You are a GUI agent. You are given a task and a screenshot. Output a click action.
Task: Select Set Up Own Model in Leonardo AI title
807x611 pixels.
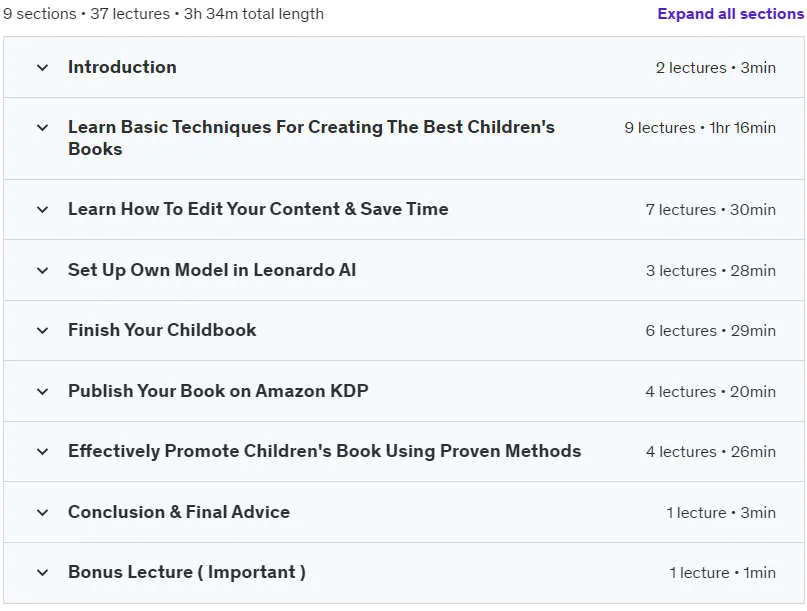pyautogui.click(x=212, y=270)
